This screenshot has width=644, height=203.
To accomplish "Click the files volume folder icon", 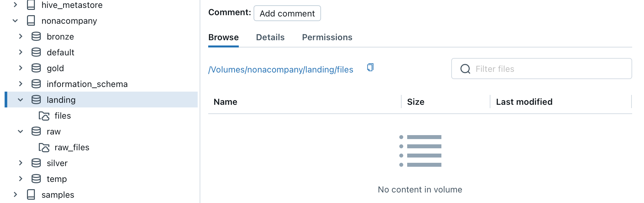I will pos(44,116).
